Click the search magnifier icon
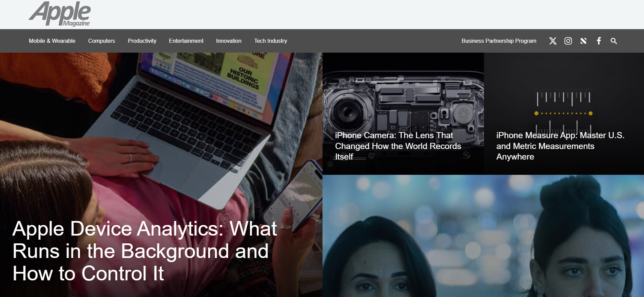Image resolution: width=644 pixels, height=297 pixels. (x=614, y=41)
